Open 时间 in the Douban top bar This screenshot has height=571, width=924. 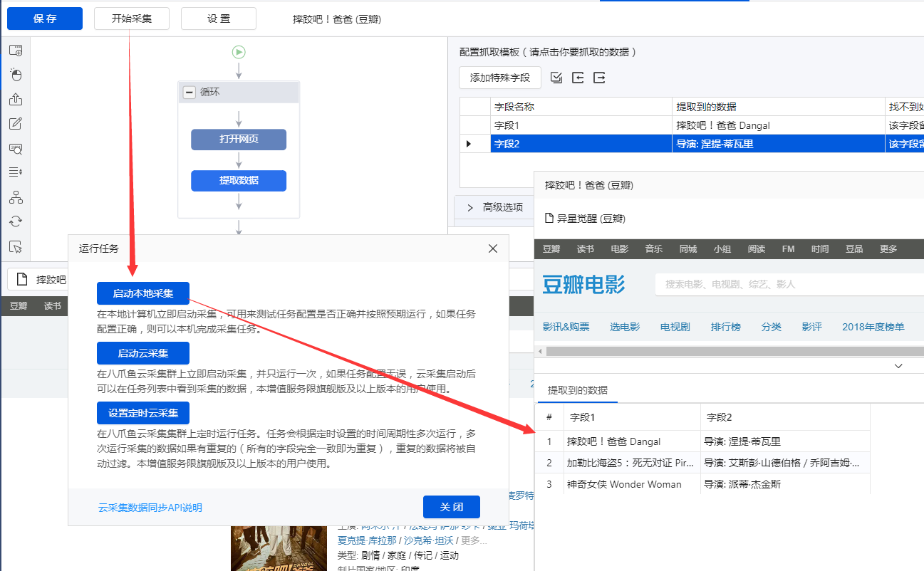pyautogui.click(x=820, y=249)
